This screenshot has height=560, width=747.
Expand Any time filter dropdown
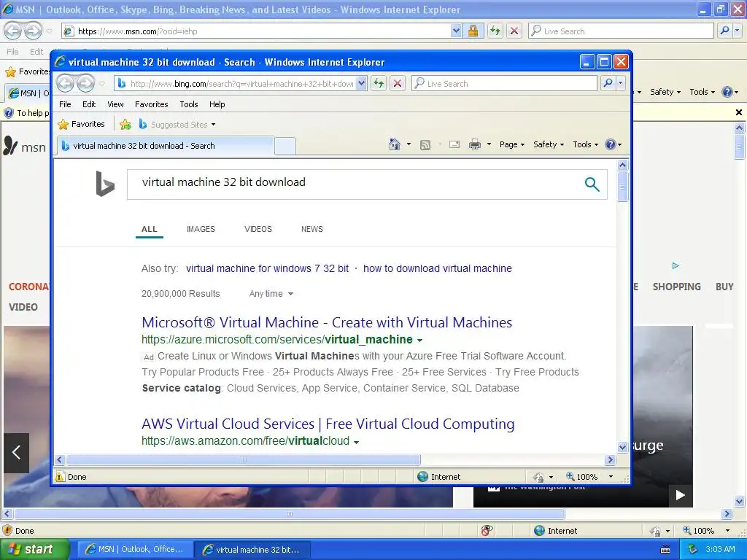271,294
